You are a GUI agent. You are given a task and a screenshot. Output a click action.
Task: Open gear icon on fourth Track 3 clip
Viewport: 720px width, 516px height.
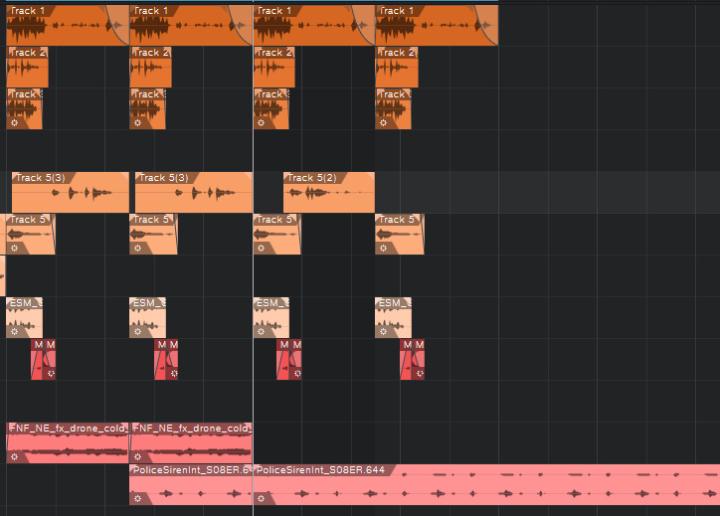point(383,123)
